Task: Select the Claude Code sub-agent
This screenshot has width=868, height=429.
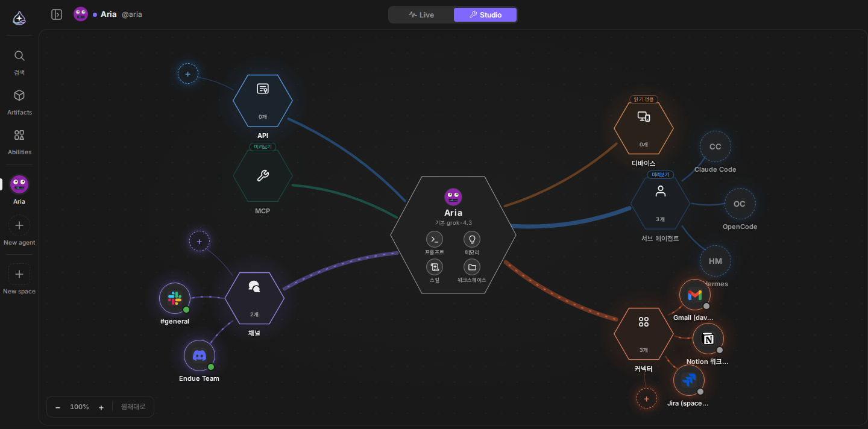Action: click(x=715, y=146)
